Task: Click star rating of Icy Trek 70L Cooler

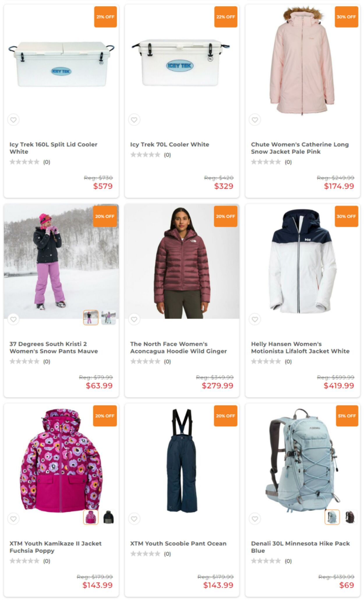Action: (145, 155)
